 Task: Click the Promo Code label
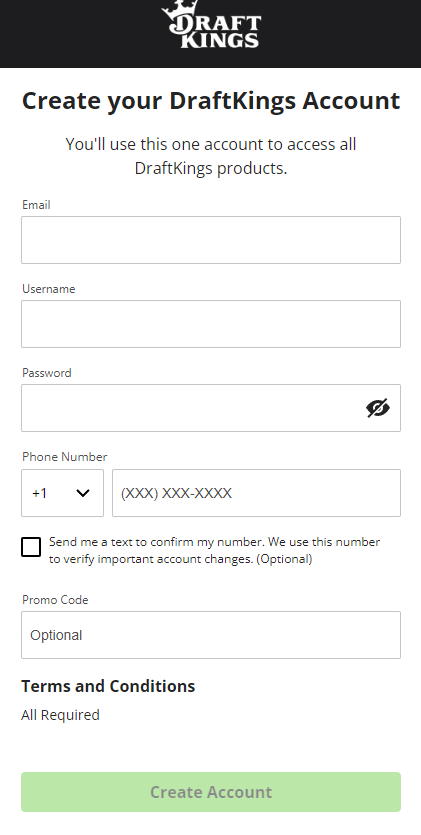coord(55,600)
